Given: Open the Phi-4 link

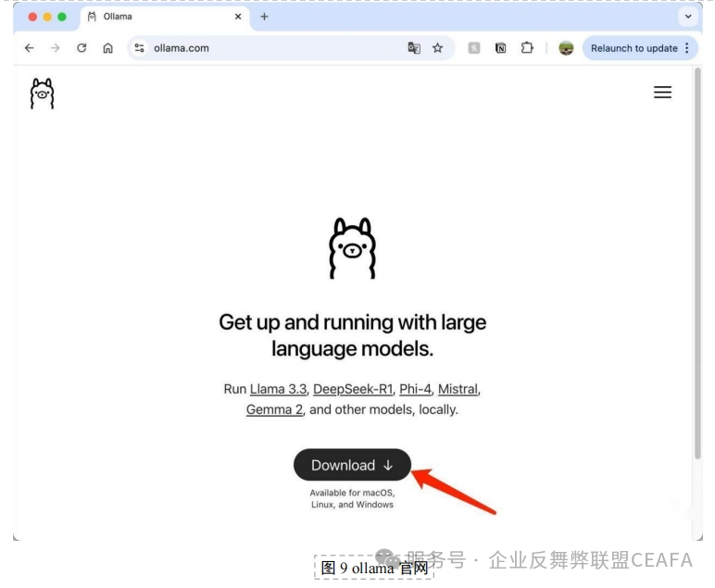Looking at the screenshot, I should [x=415, y=389].
